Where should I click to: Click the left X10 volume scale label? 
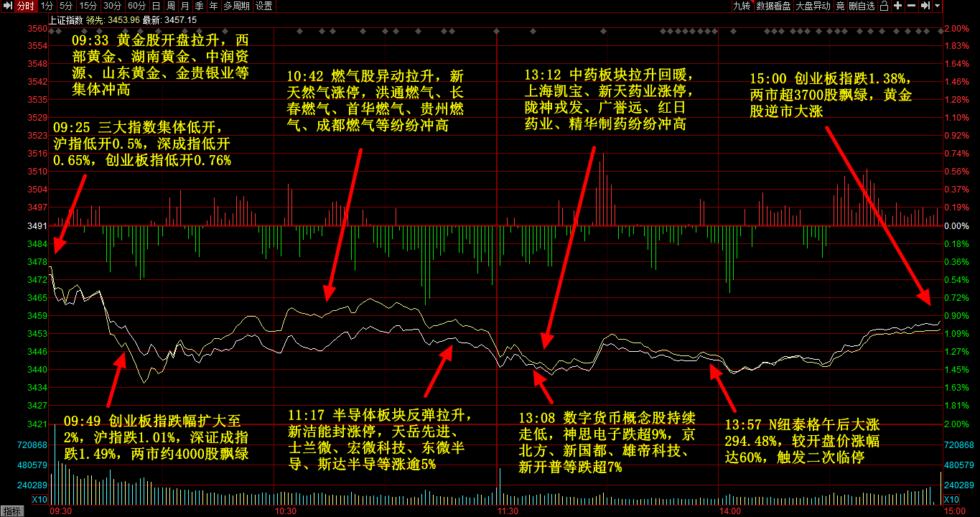[39, 500]
